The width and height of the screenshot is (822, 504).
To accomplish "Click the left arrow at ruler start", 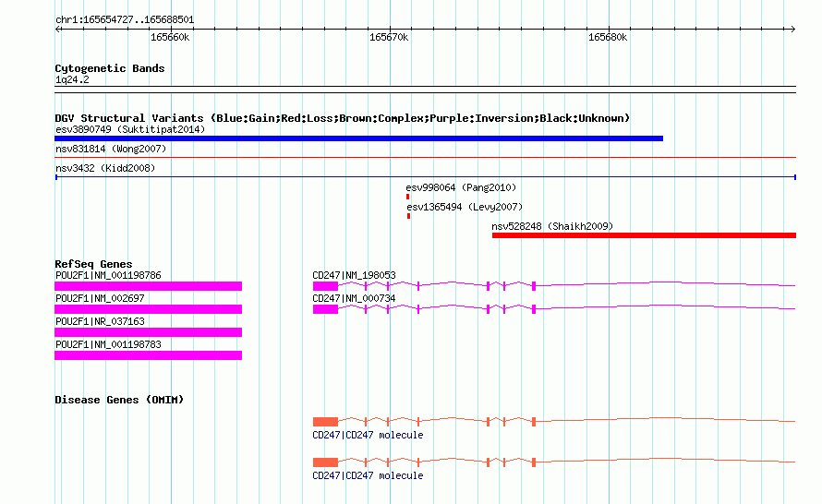I will [58, 29].
